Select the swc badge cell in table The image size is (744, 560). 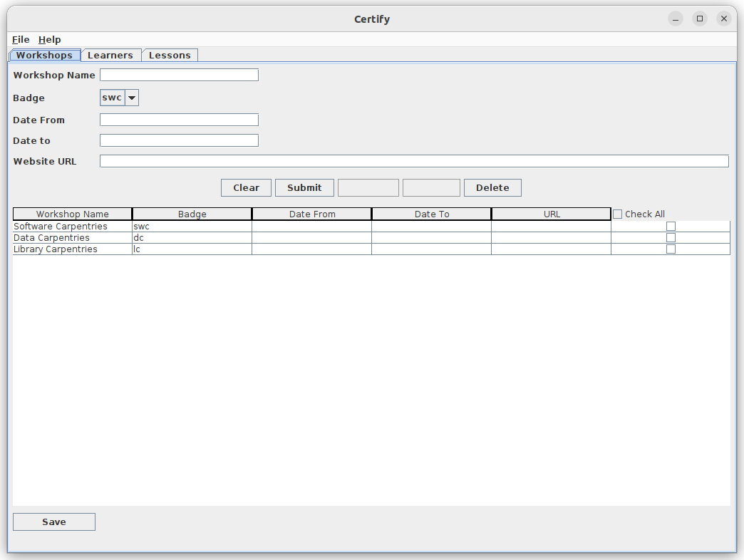click(x=192, y=226)
